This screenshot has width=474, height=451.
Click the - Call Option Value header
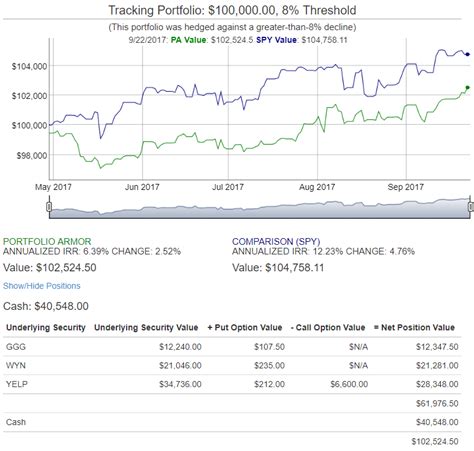tap(328, 327)
